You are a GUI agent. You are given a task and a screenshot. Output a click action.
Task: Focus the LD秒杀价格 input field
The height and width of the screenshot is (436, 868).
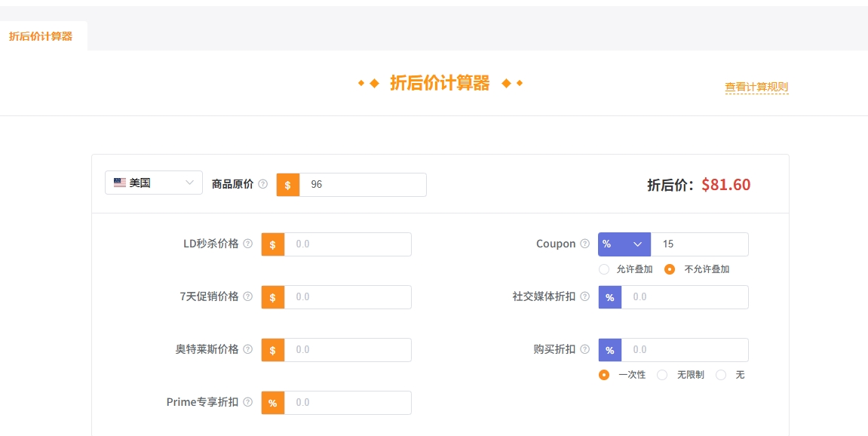click(x=348, y=244)
